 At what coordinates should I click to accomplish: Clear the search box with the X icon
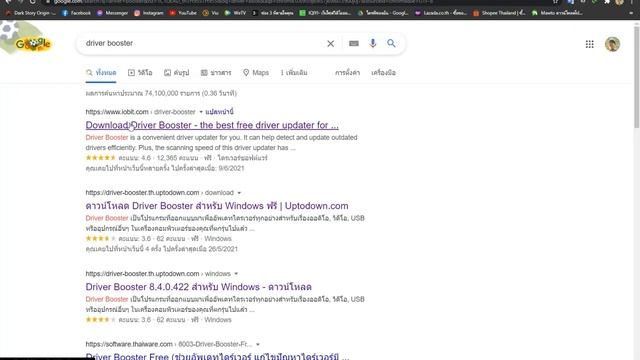pyautogui.click(x=331, y=43)
